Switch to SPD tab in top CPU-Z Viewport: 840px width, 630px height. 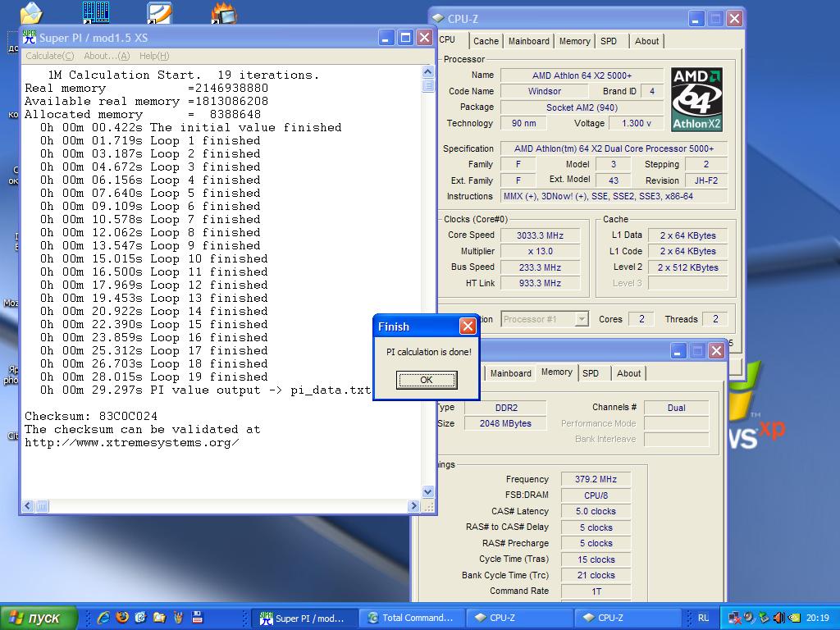click(x=609, y=41)
